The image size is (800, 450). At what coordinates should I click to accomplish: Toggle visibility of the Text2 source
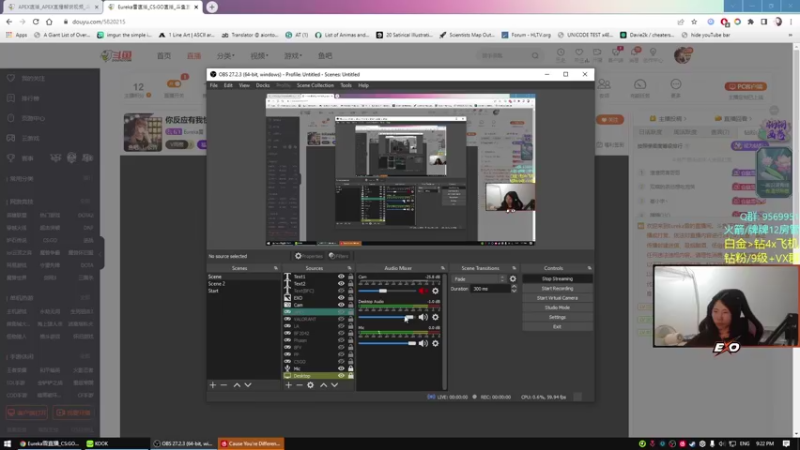[341, 284]
